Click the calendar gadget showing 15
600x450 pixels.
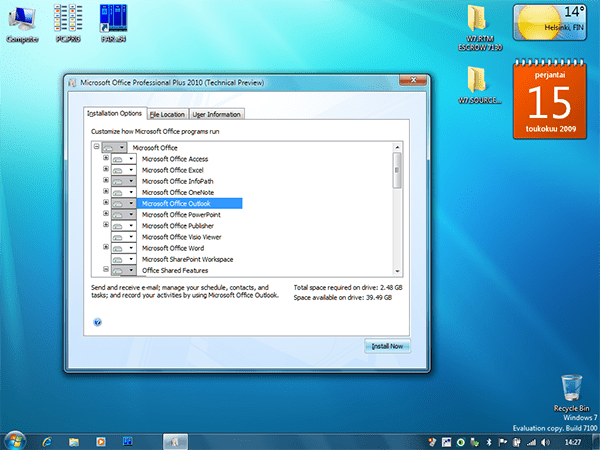click(x=549, y=99)
